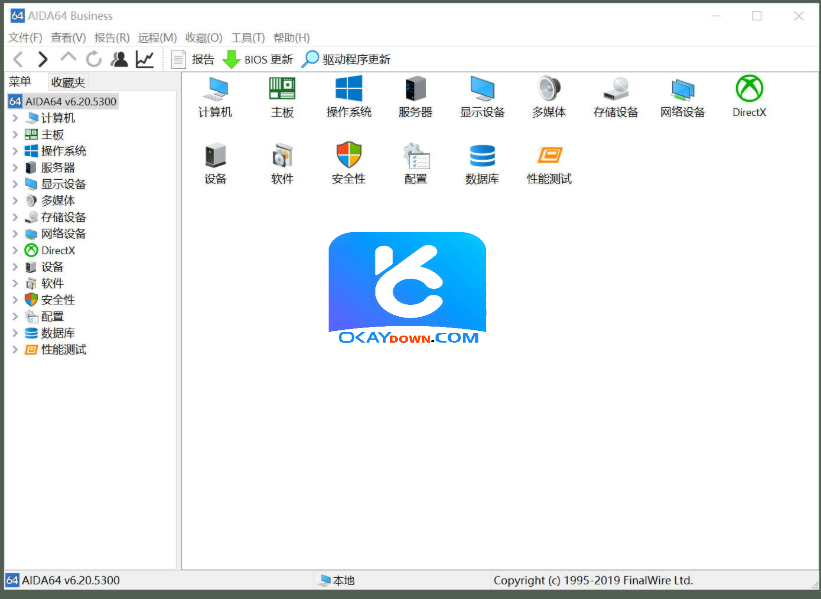Select 数据库 in the tree

(50, 332)
